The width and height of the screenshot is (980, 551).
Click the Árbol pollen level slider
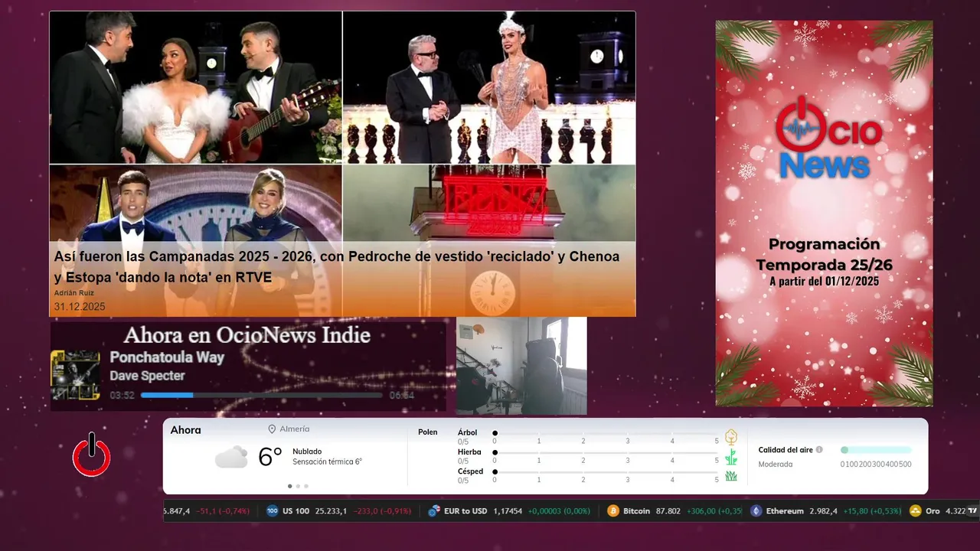[x=606, y=433]
